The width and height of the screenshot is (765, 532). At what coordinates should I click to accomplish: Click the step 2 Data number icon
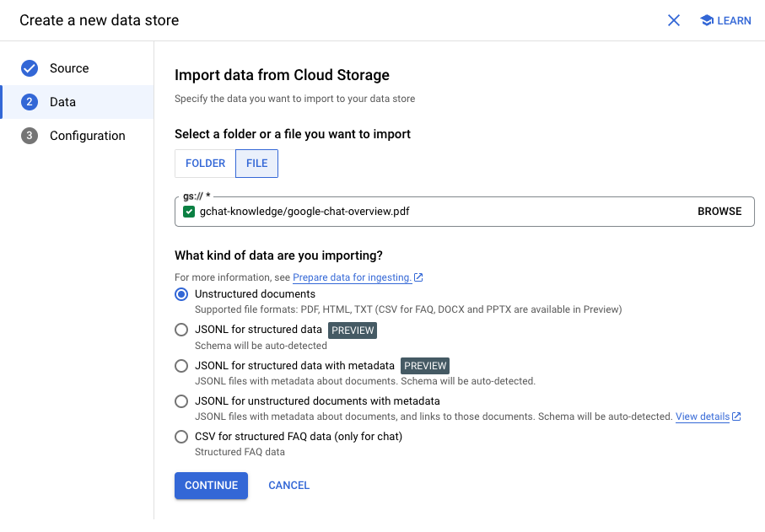point(30,102)
